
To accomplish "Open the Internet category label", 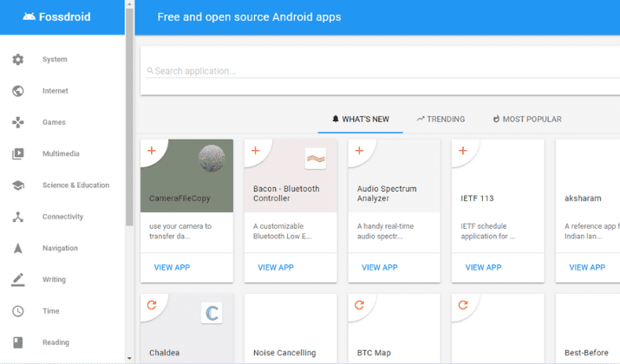I will [55, 91].
